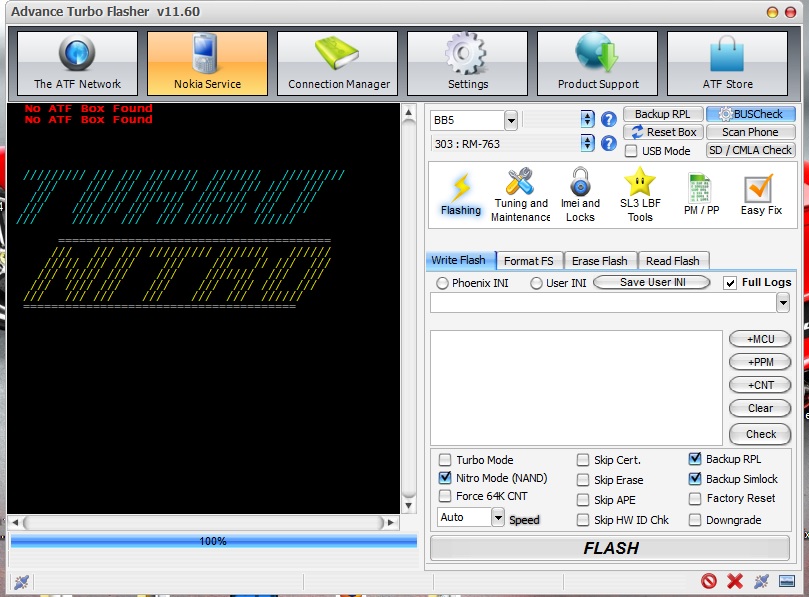Click the +MCU button

click(760, 339)
